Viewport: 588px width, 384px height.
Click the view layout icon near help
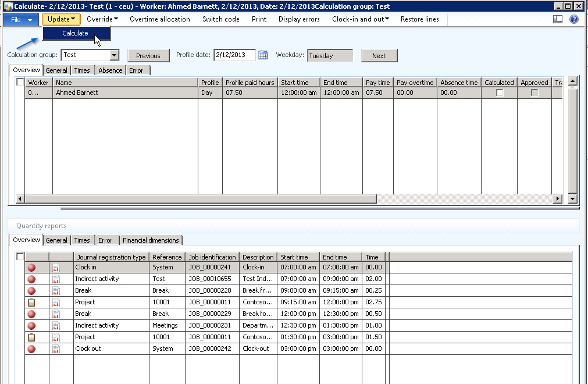click(557, 19)
